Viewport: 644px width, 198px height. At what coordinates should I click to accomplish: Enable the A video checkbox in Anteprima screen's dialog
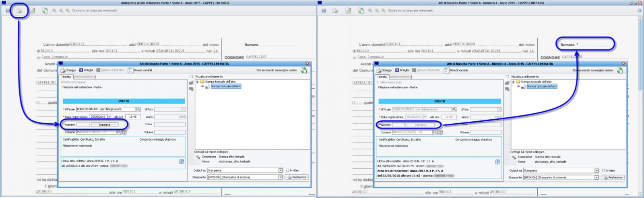click(287, 170)
